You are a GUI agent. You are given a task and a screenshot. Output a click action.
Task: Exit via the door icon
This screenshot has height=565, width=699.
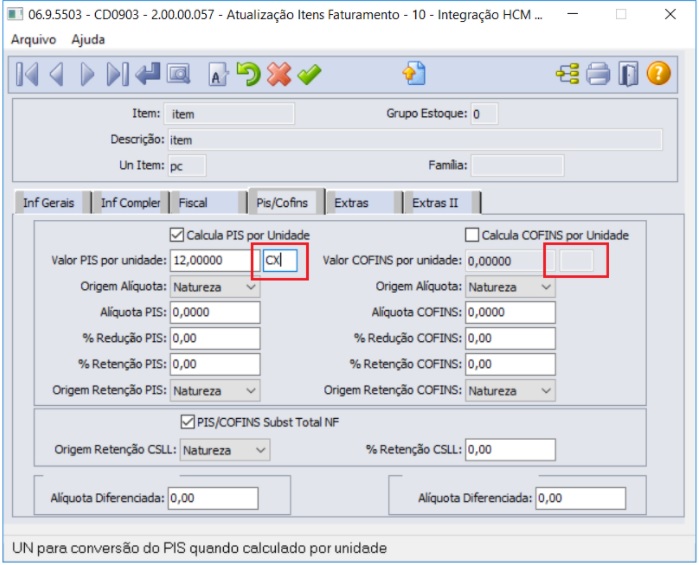[x=629, y=74]
